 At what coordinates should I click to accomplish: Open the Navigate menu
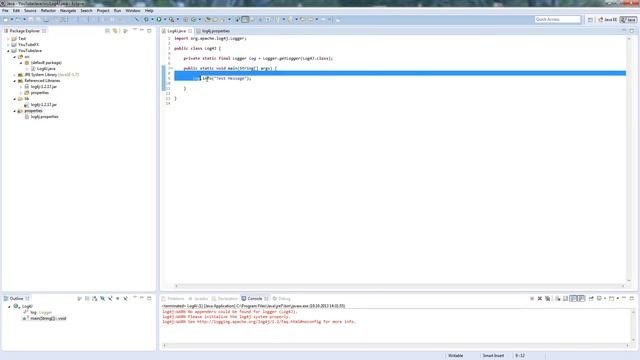click(68, 11)
